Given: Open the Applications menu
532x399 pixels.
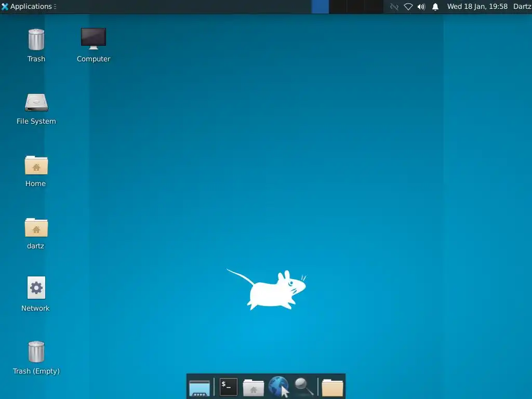Looking at the screenshot, I should click(29, 6).
